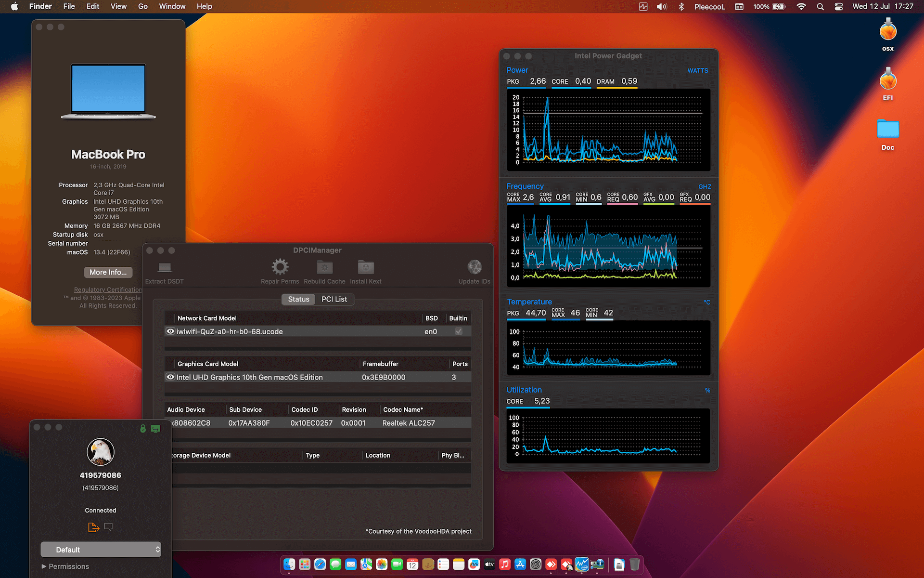Open the Window menu in the menu bar

[172, 6]
